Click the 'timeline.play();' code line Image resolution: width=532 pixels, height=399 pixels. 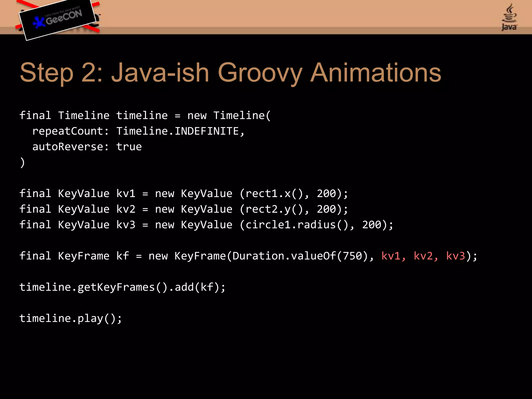click(x=71, y=318)
